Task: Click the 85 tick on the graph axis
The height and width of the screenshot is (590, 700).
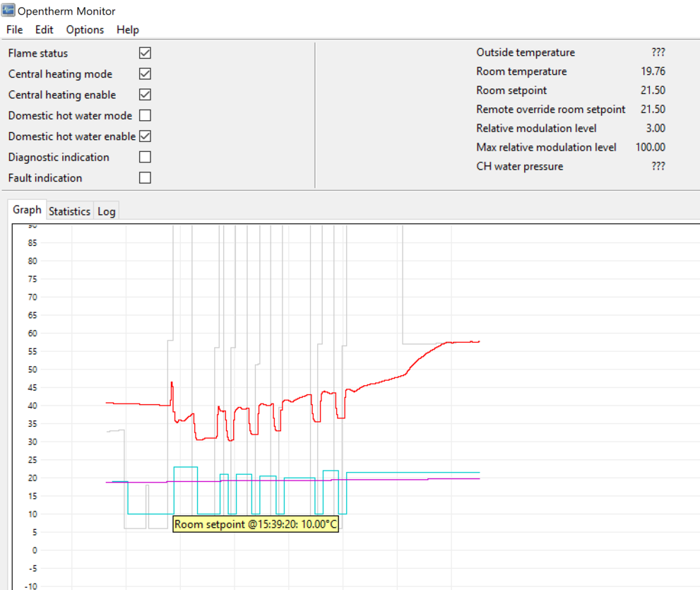Action: [x=32, y=243]
